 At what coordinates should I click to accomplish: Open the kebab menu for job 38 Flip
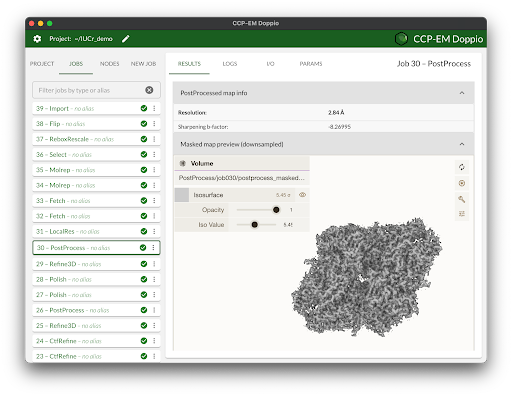[x=154, y=124]
